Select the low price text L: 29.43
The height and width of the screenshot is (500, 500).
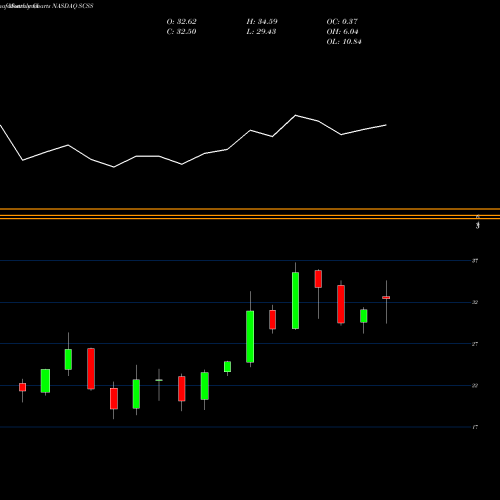click(261, 32)
